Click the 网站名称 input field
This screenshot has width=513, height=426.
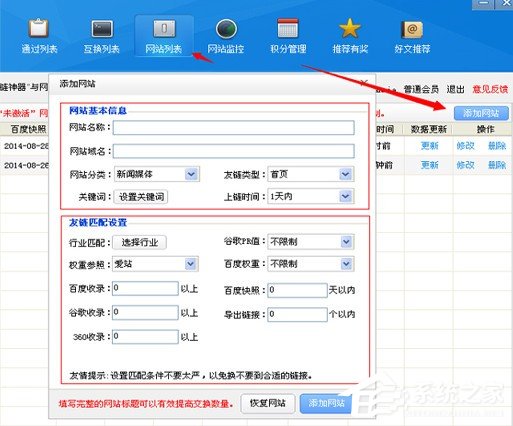coord(234,128)
